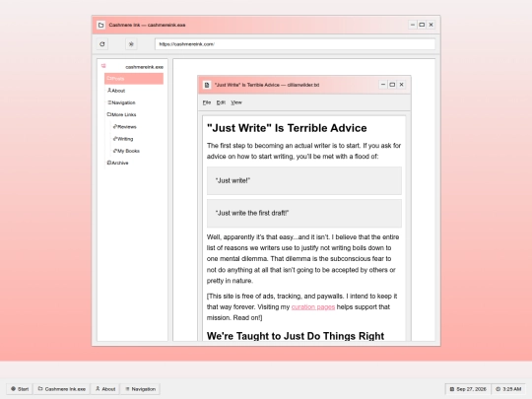This screenshot has height=399, width=532.
Task: Click the We're Taught to Just Do Things Right heading
Action: tap(296, 336)
